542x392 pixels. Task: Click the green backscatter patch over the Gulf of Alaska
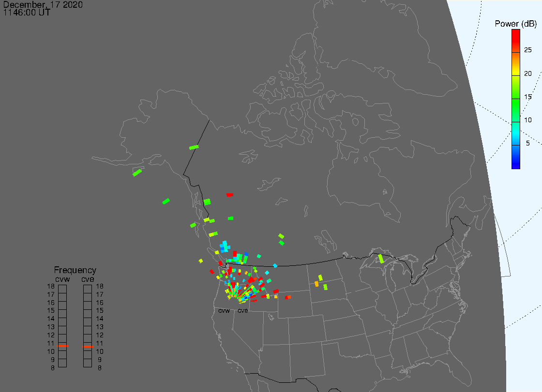tap(166, 201)
